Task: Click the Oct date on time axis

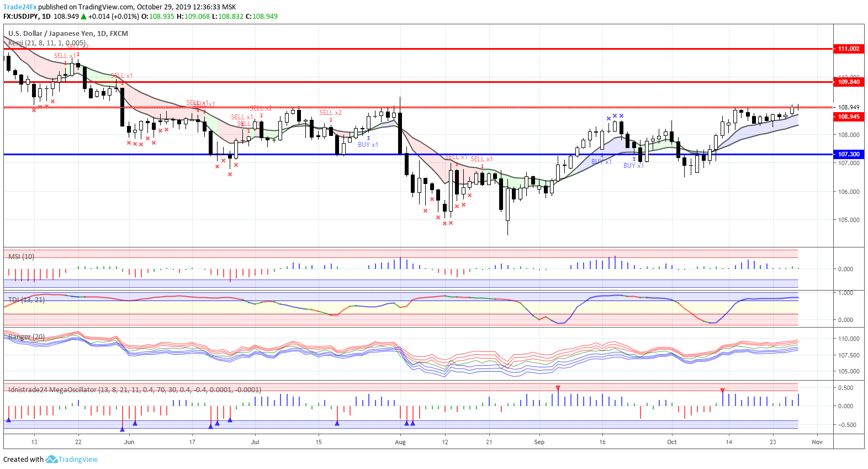Action: pos(671,442)
